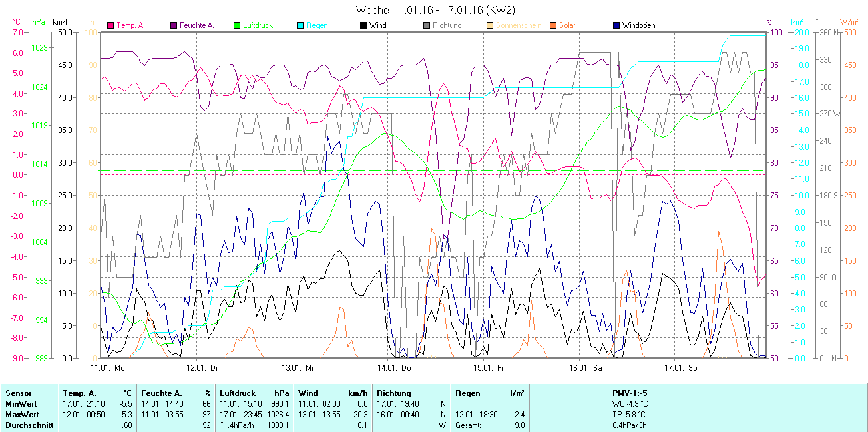Click the average wind direction 'W'
The image size is (868, 432).
point(441,425)
